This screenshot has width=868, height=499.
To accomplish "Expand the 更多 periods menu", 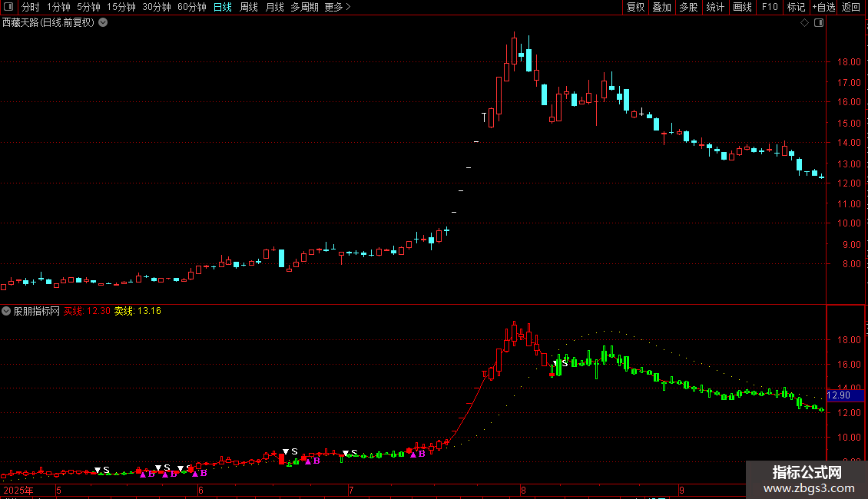I will tap(338, 7).
